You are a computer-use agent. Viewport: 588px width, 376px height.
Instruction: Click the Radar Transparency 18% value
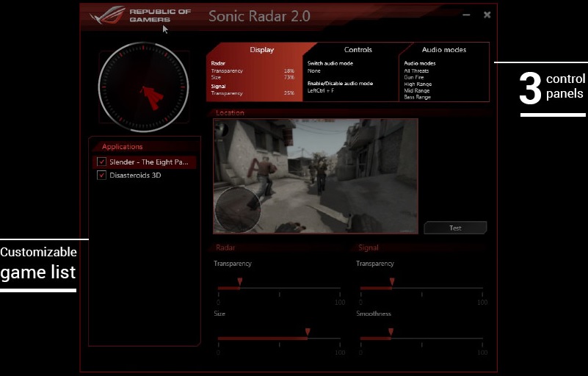(x=288, y=70)
